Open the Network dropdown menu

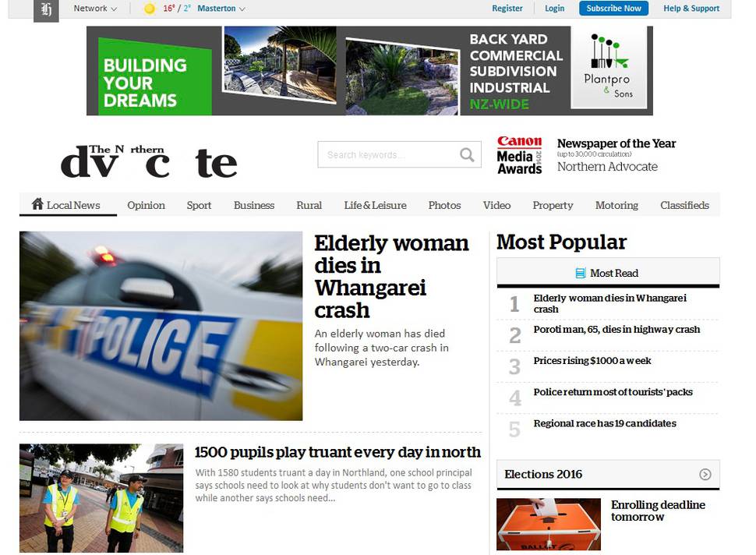(x=95, y=9)
